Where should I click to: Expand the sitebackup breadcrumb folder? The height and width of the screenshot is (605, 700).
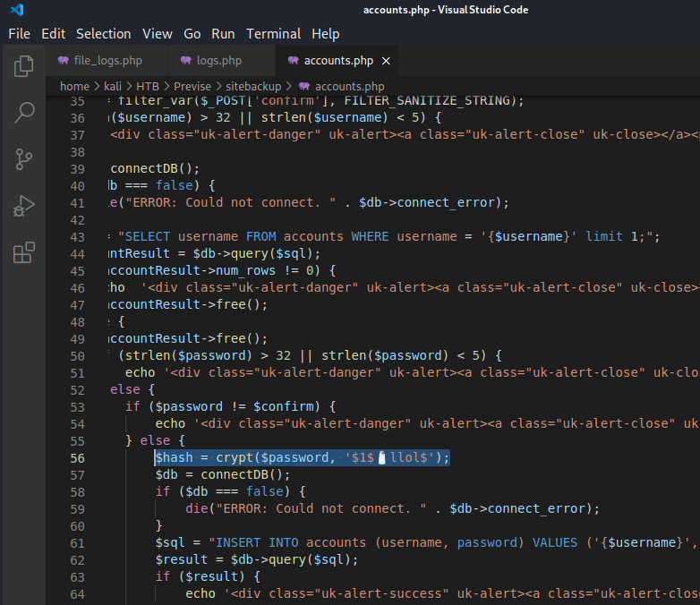251,87
